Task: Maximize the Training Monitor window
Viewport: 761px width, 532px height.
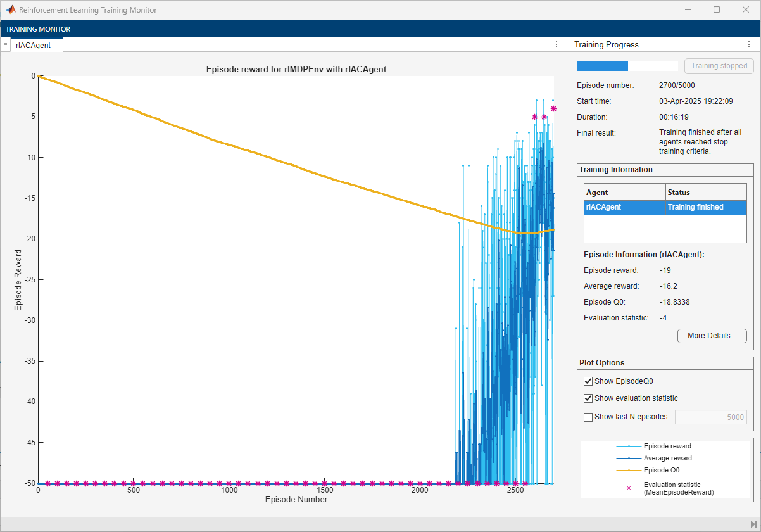Action: click(717, 10)
